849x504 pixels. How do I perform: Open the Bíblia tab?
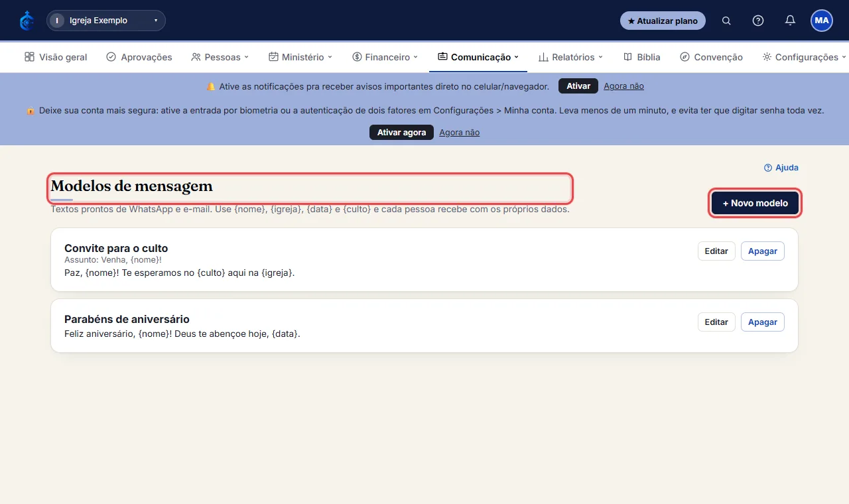click(642, 57)
